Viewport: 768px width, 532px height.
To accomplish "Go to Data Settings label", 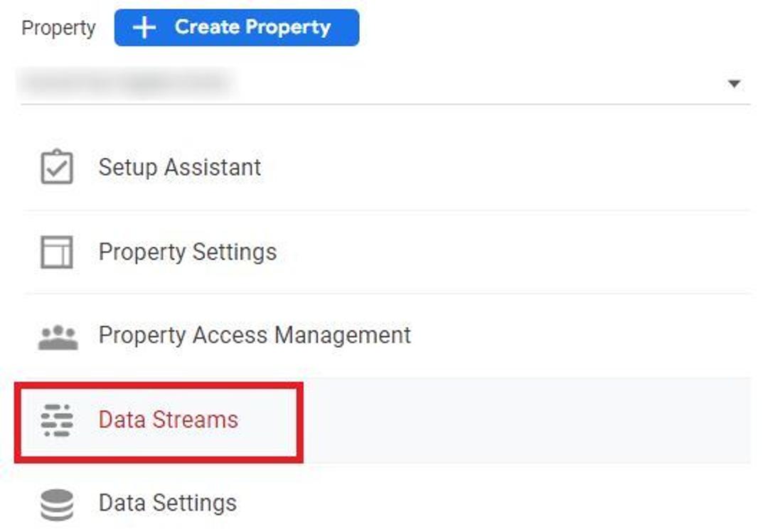I will (x=167, y=503).
